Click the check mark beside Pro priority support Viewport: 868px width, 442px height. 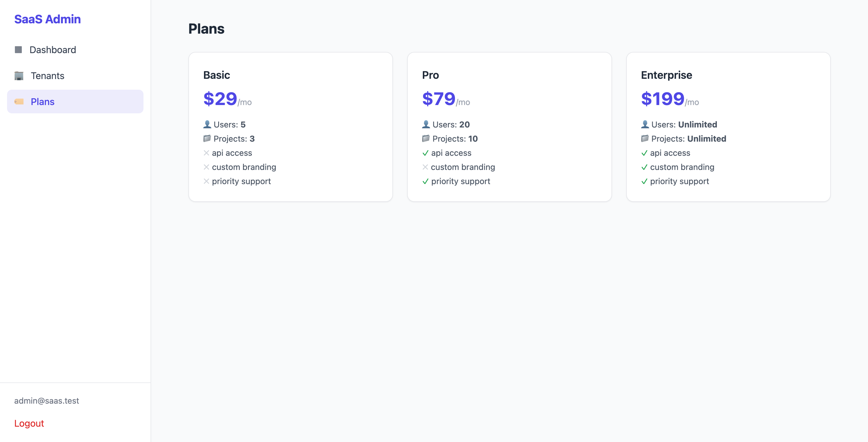click(x=425, y=181)
